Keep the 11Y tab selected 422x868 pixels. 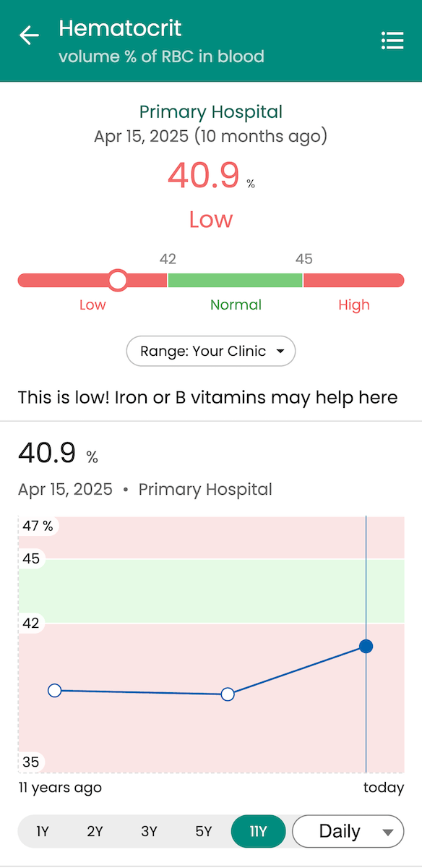pyautogui.click(x=258, y=831)
